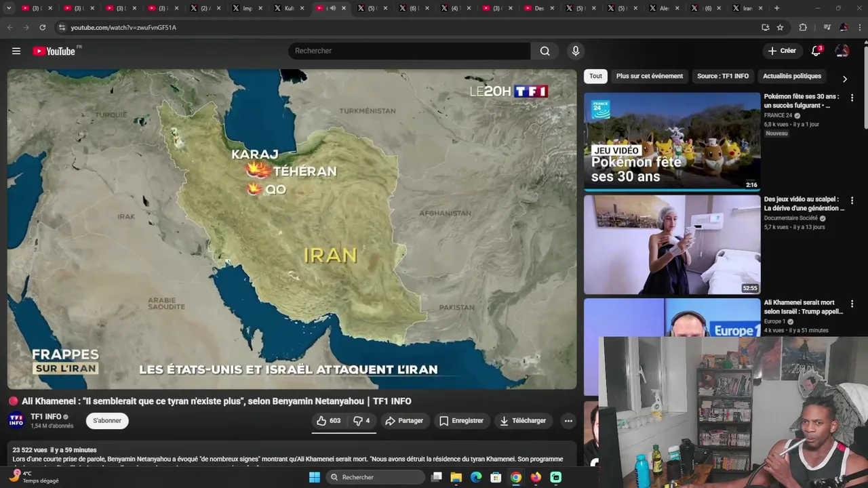Switch to the Des YouTube tab
Screen dimensions: 868x488
click(538, 8)
